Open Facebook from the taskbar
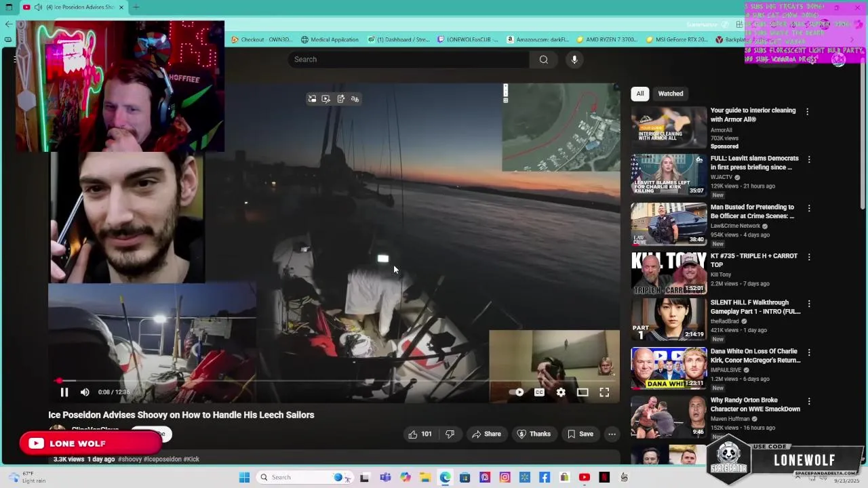The width and height of the screenshot is (868, 488). (545, 477)
